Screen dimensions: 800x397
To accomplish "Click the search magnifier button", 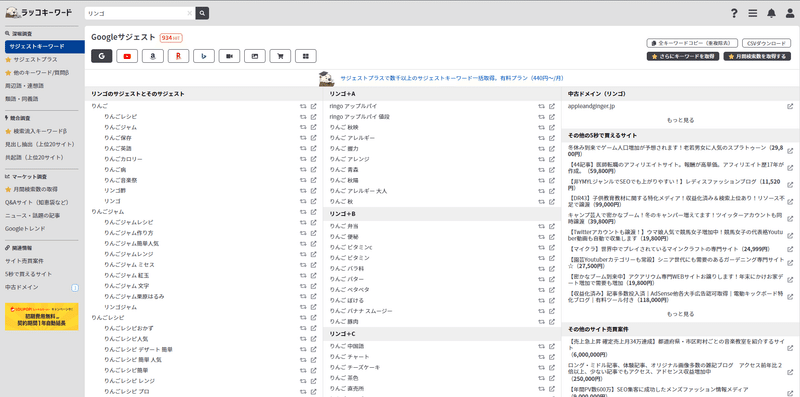I will click(203, 13).
